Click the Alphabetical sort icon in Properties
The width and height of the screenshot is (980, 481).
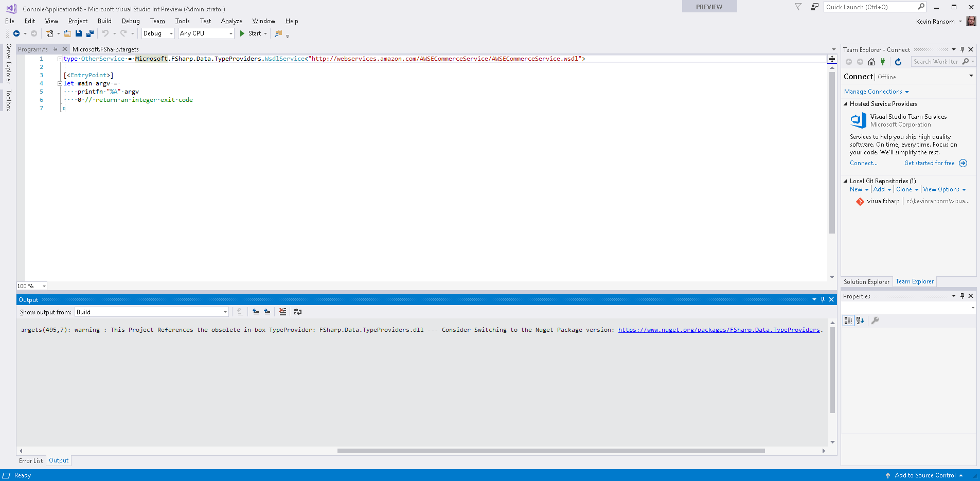(x=860, y=320)
